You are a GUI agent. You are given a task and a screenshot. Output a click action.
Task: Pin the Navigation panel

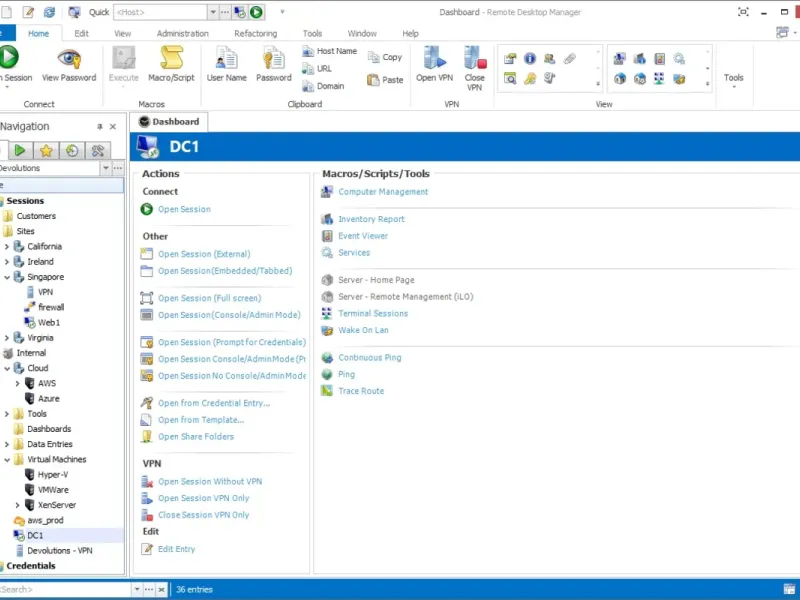tap(99, 127)
